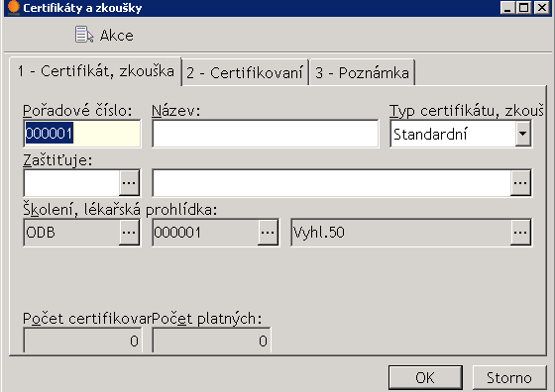Click the orange application icon in title bar

pyautogui.click(x=13, y=7)
